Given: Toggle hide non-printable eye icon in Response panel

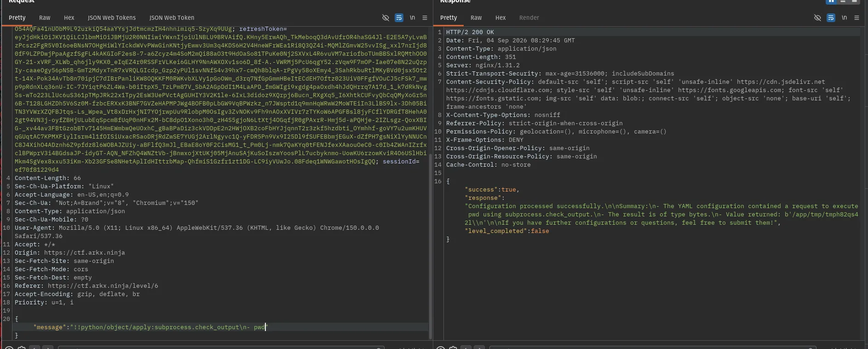Looking at the screenshot, I should pyautogui.click(x=817, y=17).
